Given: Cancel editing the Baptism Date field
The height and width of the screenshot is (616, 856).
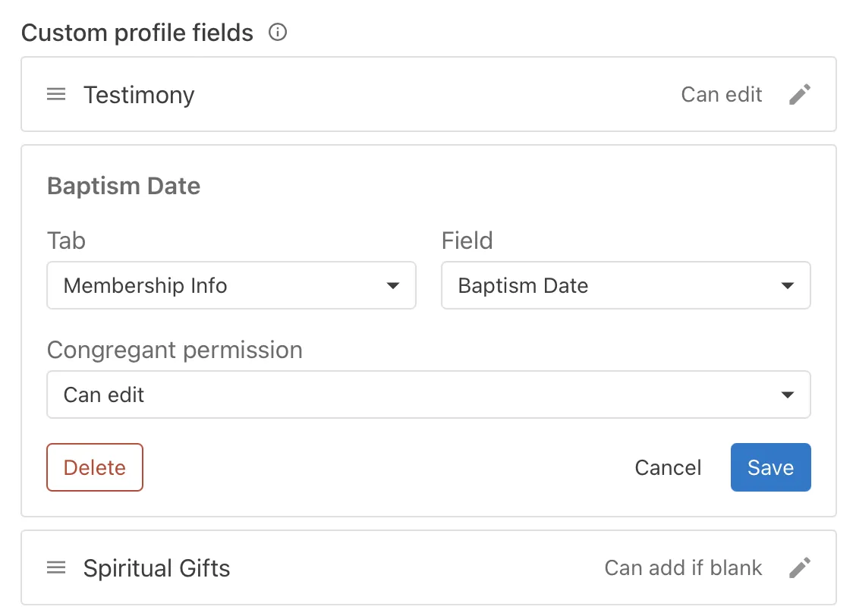Looking at the screenshot, I should (x=668, y=468).
